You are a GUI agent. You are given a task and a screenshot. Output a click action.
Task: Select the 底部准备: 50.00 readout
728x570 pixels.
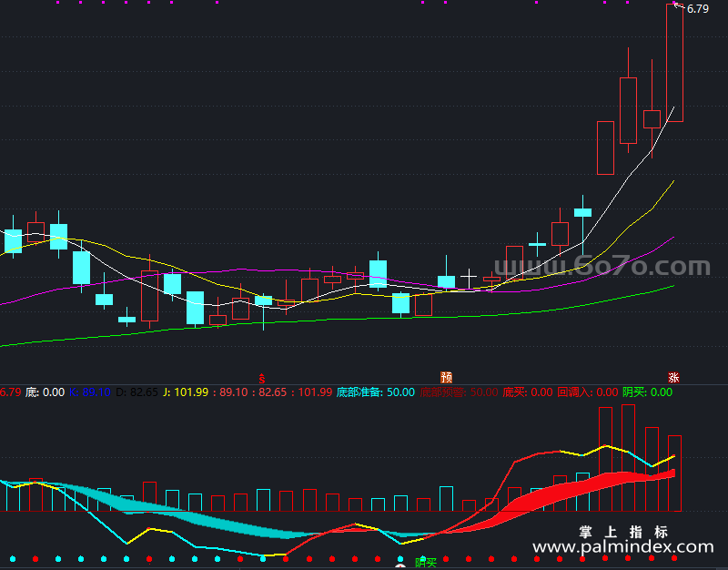tap(375, 392)
